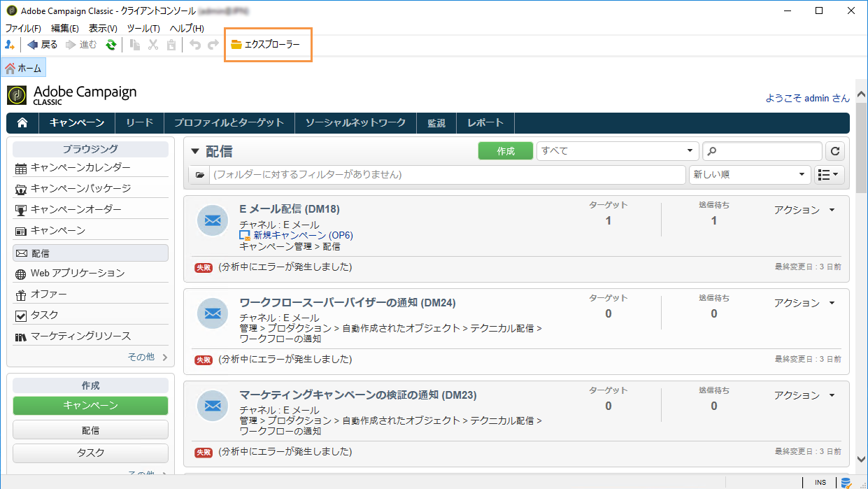Click email icon of E メール配信 (DM18)
This screenshot has height=489, width=868.
point(213,221)
